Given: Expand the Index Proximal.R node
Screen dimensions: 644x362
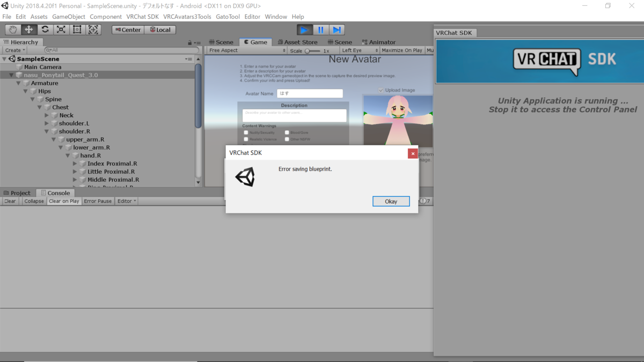Looking at the screenshot, I should tap(75, 164).
